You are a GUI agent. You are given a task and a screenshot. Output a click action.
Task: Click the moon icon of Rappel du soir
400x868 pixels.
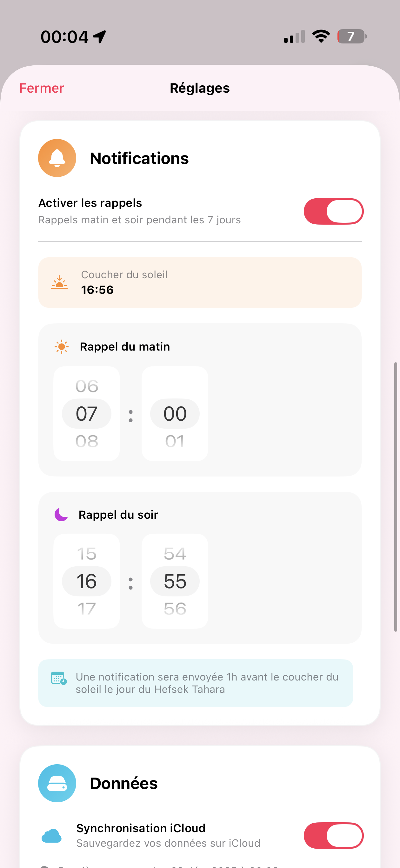(61, 514)
